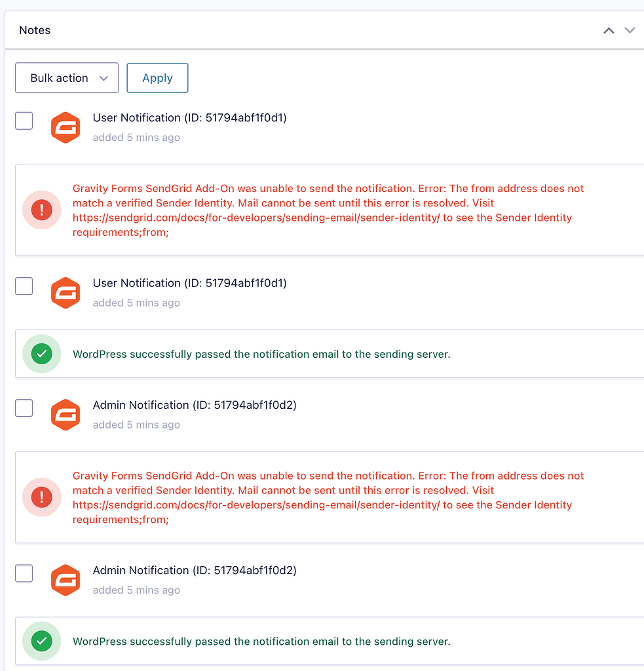Select the checkbox for first User Notification note
644x671 pixels.
24,121
